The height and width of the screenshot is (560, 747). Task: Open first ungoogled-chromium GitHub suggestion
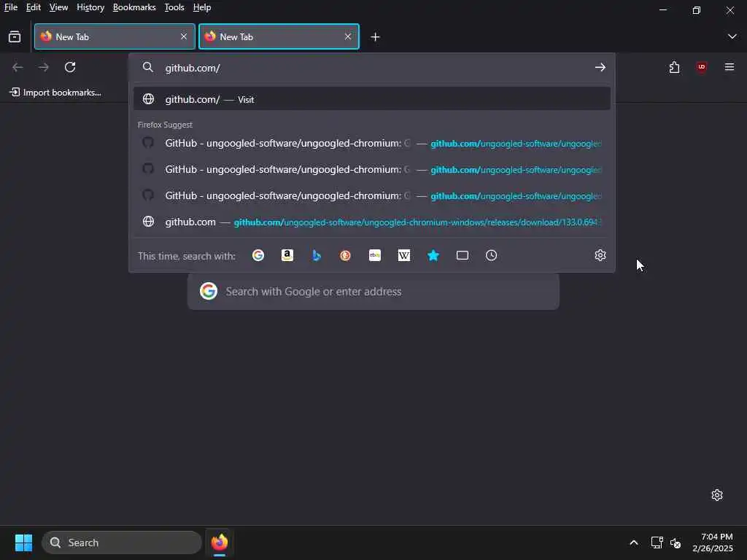[371, 143]
